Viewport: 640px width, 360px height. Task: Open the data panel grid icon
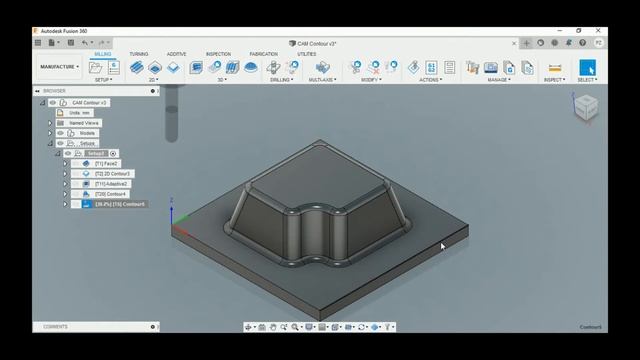coord(38,42)
